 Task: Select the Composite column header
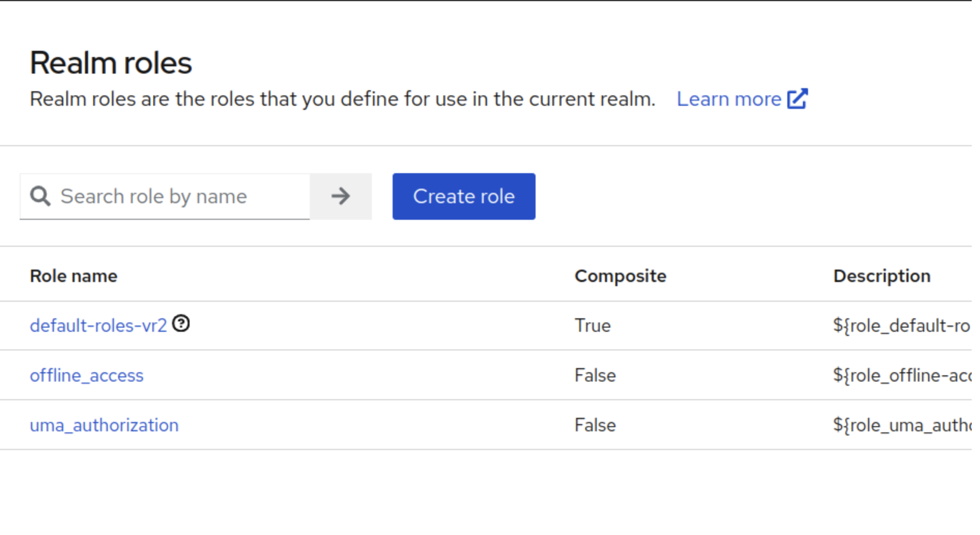click(x=620, y=276)
